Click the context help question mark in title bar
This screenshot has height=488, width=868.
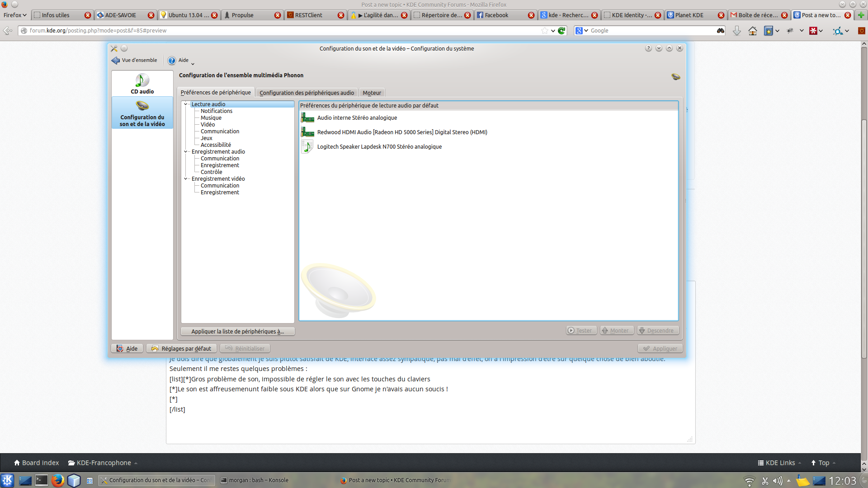pyautogui.click(x=648, y=48)
